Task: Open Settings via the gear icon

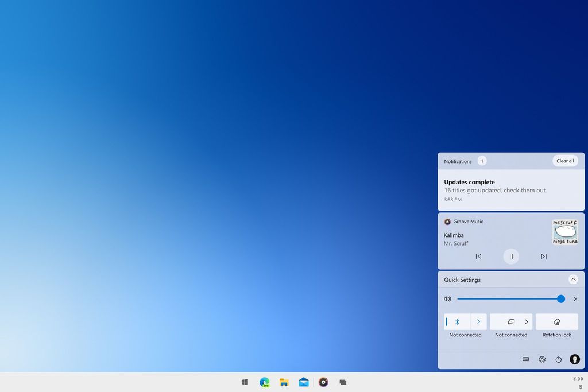Action: click(x=541, y=359)
